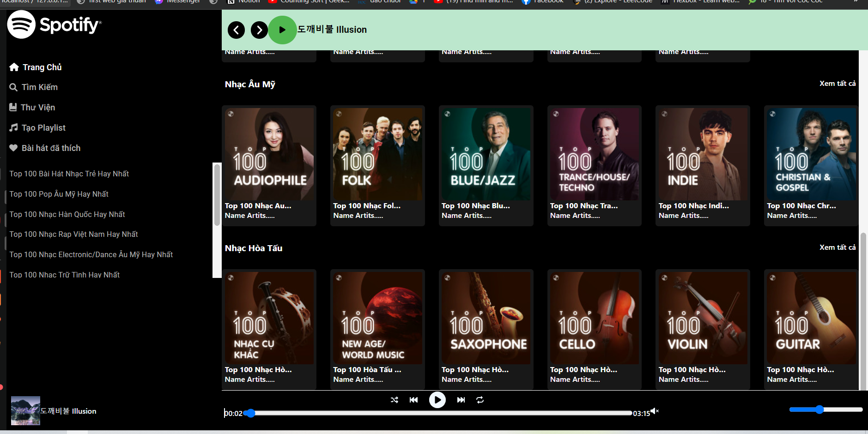
Task: Go back using the left navigation chevron
Action: point(236,30)
